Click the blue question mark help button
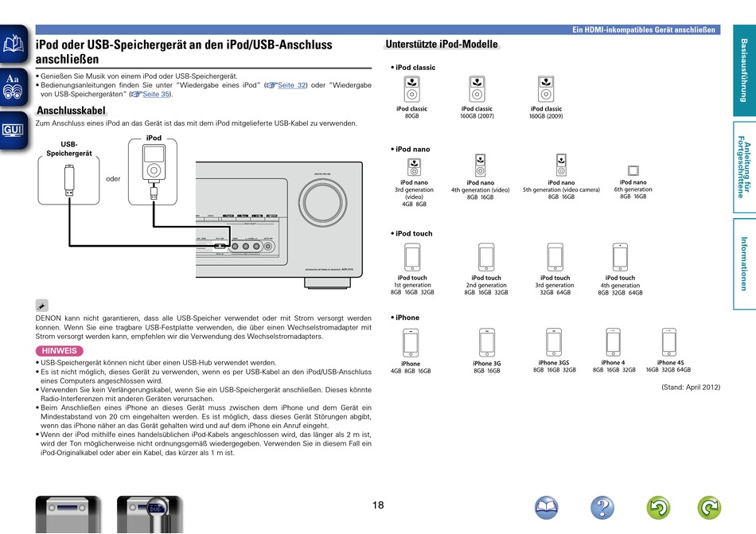756x534 pixels. tap(602, 508)
